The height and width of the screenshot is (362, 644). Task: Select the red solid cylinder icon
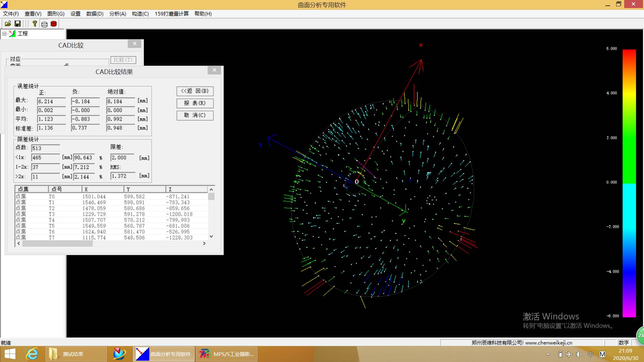(54, 24)
